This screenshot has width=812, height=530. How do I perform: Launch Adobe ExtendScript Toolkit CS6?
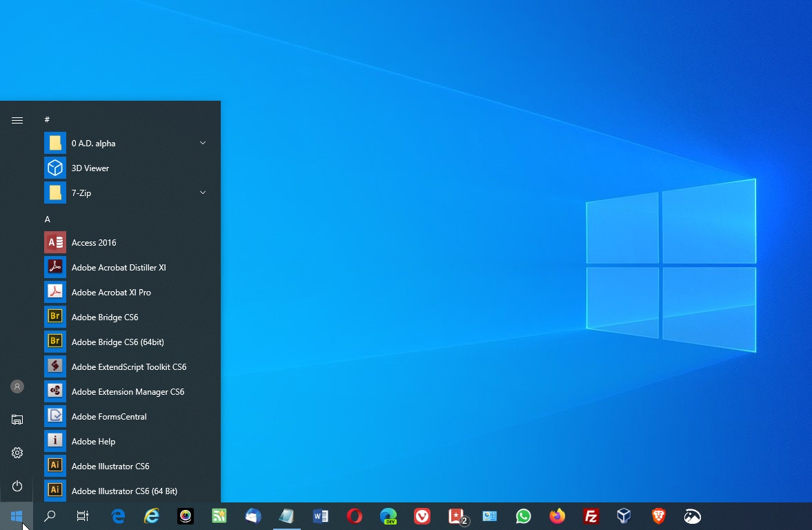pyautogui.click(x=128, y=367)
